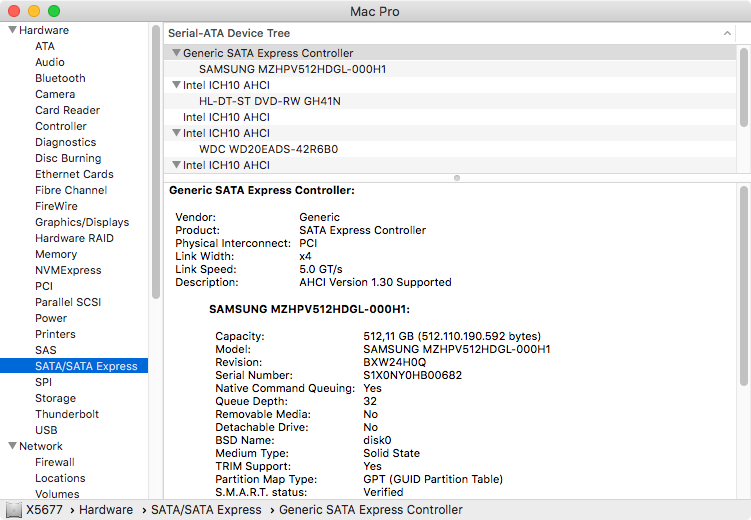Click the sidebar vertical scrollbar

156,162
